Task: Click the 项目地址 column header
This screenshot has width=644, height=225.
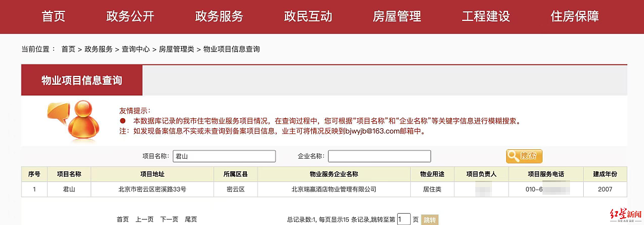Action: click(x=153, y=174)
